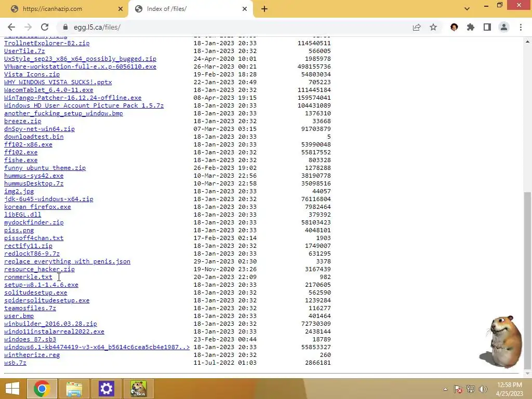Viewport: 532px width, 399px height.
Task: Open the volume speaker tray icon
Action: click(x=483, y=389)
